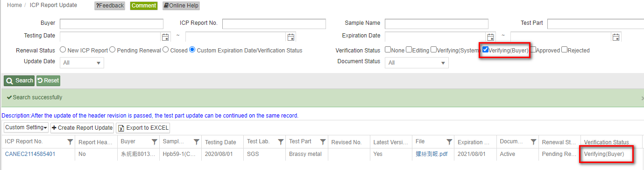The width and height of the screenshot is (644, 170).
Task: Select Pending Renewal radio option
Action: pyautogui.click(x=112, y=50)
